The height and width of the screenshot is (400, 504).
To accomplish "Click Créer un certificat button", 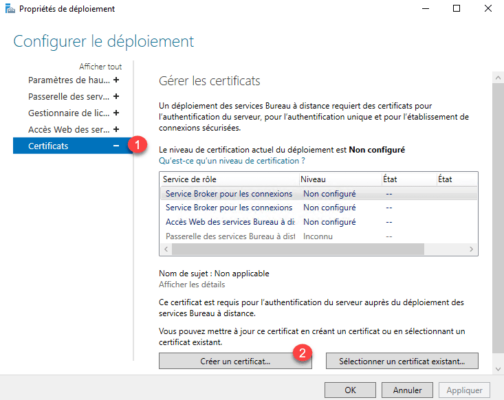I will 235,361.
